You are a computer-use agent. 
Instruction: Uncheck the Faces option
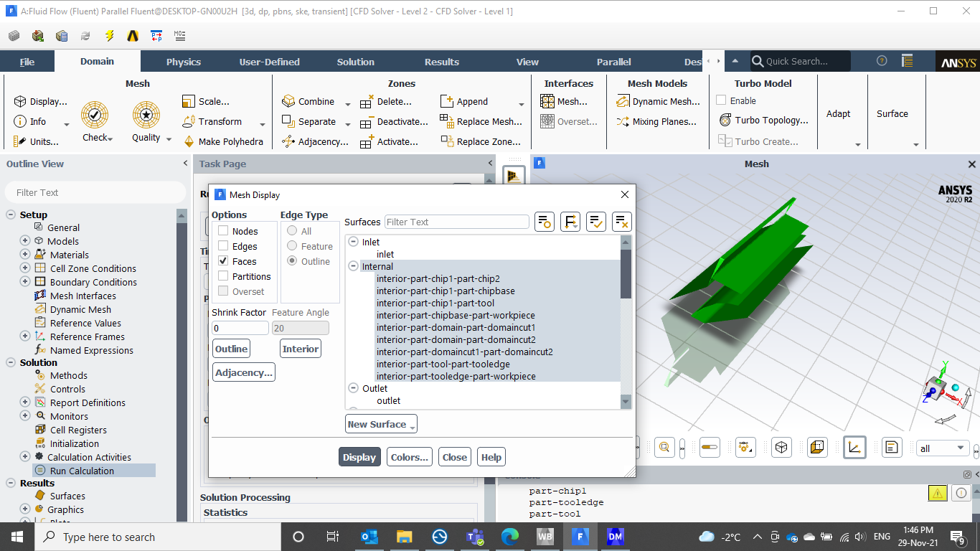pyautogui.click(x=223, y=261)
